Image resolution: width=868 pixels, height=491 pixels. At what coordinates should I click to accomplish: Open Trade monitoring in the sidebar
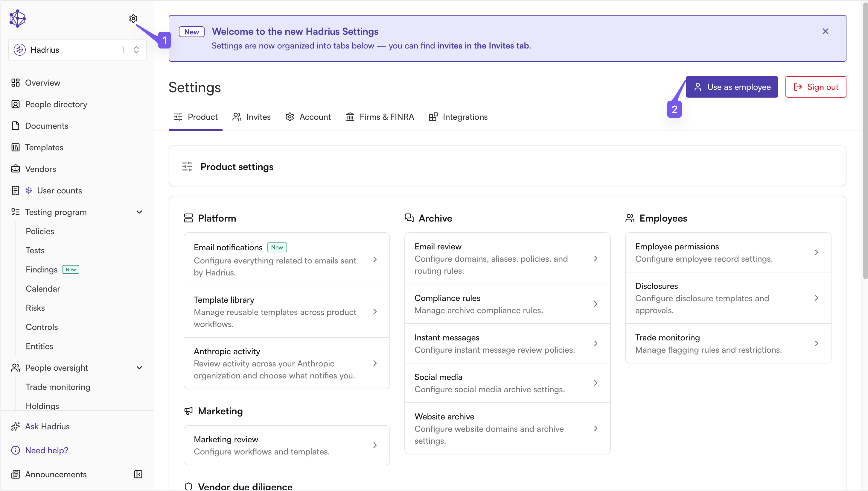pos(58,387)
